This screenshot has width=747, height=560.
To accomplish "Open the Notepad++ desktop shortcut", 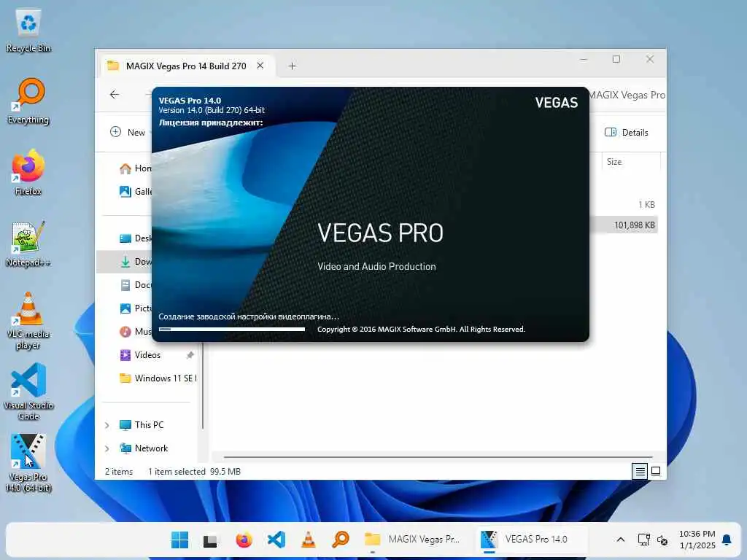I will [28, 244].
